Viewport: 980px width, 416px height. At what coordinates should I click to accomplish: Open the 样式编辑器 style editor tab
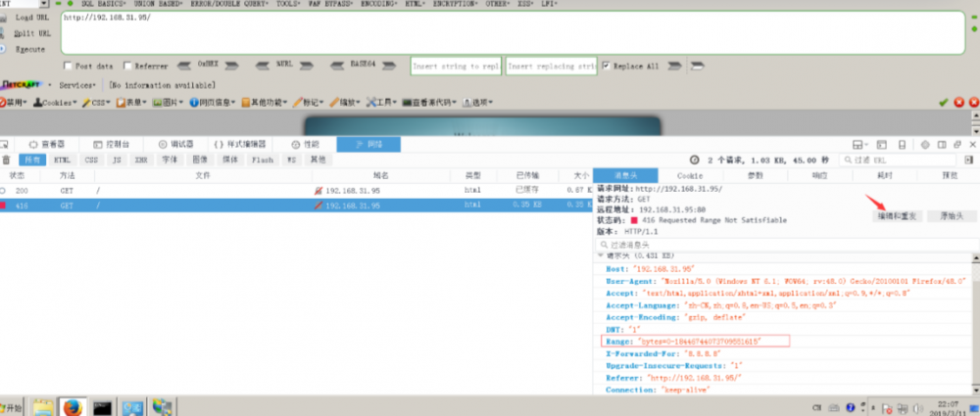pos(240,144)
